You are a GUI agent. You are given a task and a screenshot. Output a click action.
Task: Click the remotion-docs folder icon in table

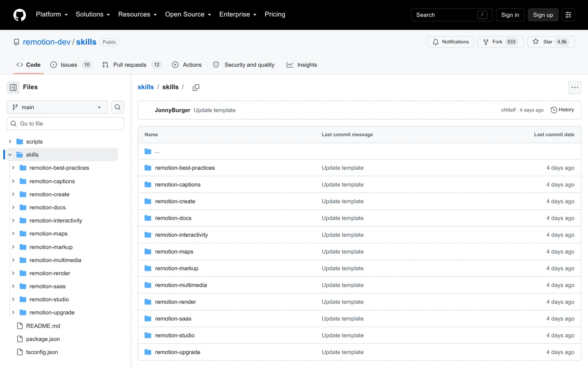point(148,218)
